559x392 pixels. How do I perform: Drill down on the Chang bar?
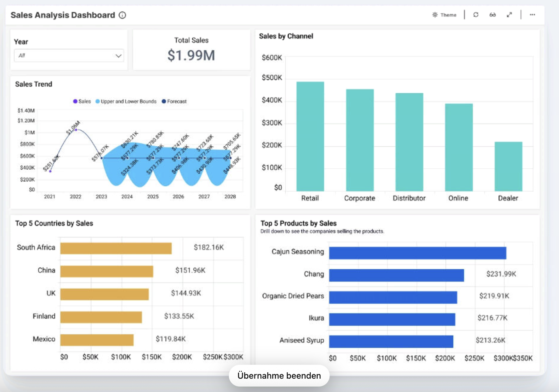[396, 275]
